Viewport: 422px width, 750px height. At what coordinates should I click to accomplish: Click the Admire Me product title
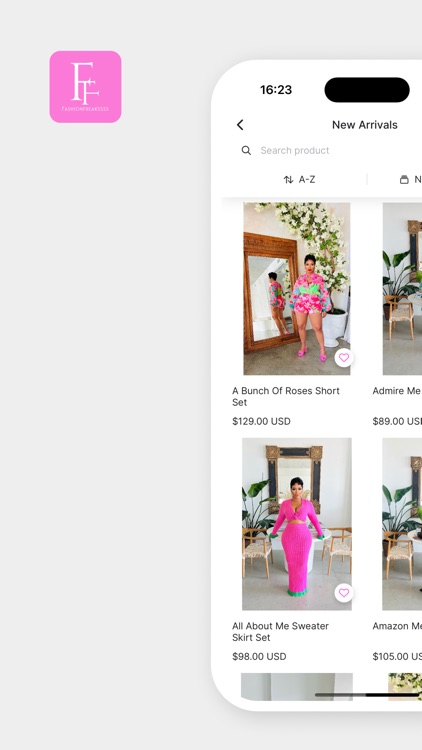pyautogui.click(x=397, y=391)
